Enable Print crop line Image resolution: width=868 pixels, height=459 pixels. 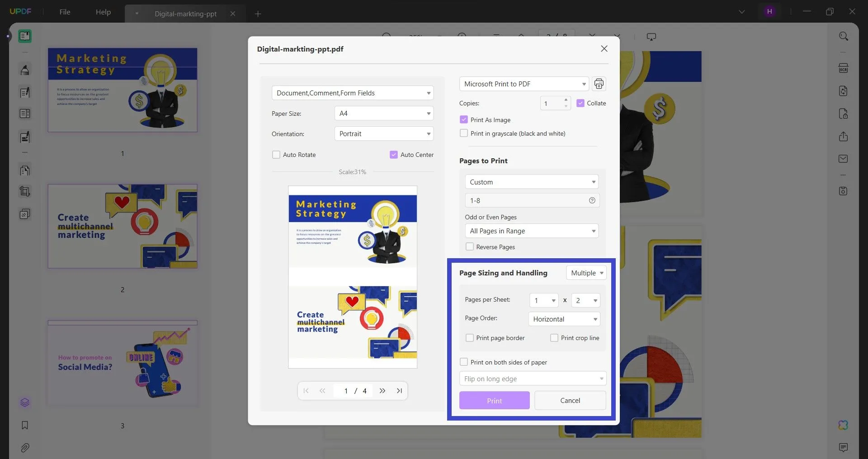[554, 338]
